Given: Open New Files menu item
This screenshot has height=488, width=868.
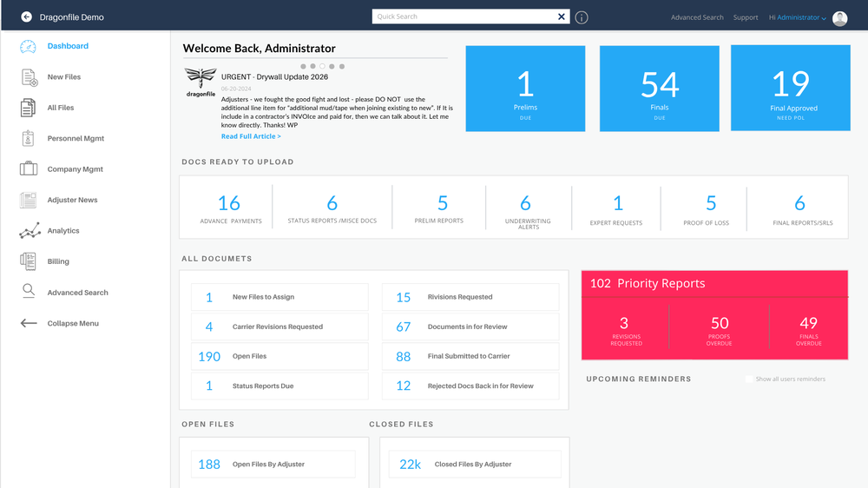Looking at the screenshot, I should point(63,77).
